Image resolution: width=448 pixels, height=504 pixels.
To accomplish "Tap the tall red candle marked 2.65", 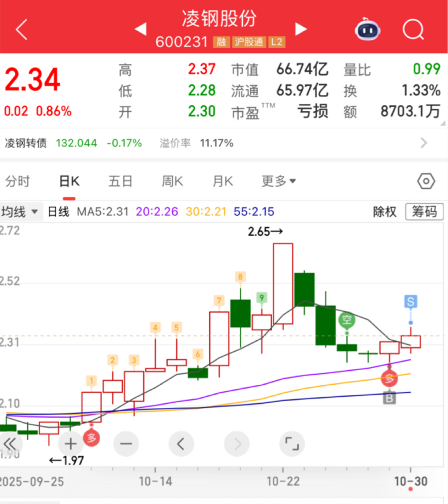I will 283,284.
